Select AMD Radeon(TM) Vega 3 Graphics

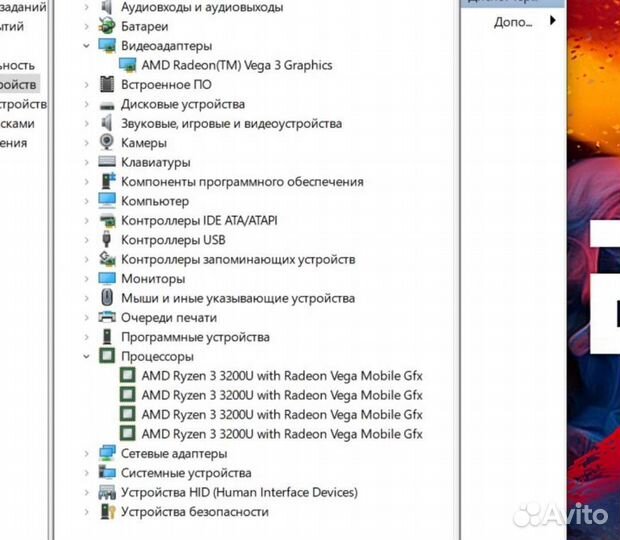[x=237, y=65]
